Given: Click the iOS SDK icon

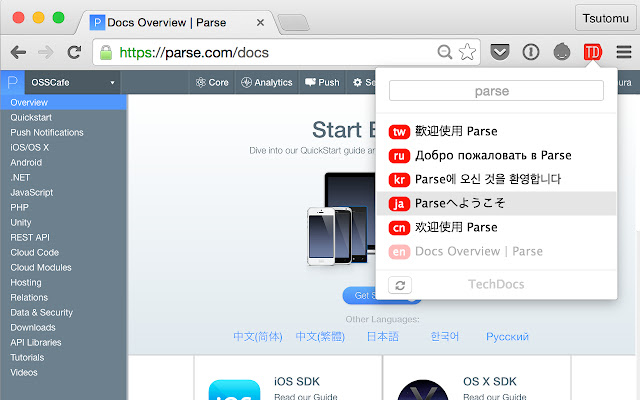Looking at the screenshot, I should point(234,390).
